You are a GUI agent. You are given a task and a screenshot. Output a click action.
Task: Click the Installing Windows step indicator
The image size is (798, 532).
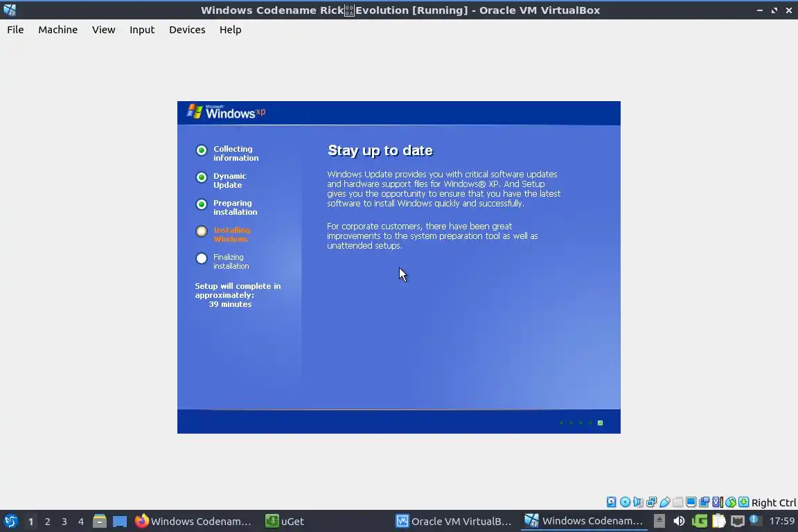tap(223, 234)
